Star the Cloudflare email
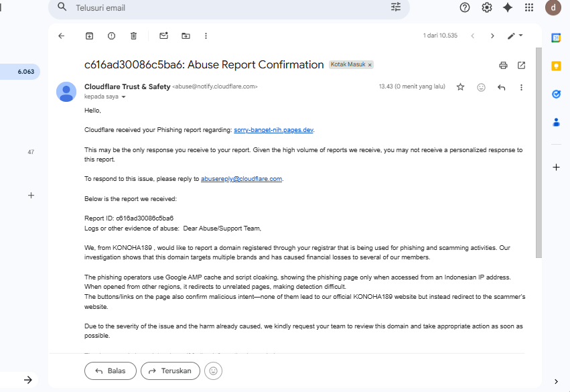The height and width of the screenshot is (392, 570). pyautogui.click(x=460, y=87)
